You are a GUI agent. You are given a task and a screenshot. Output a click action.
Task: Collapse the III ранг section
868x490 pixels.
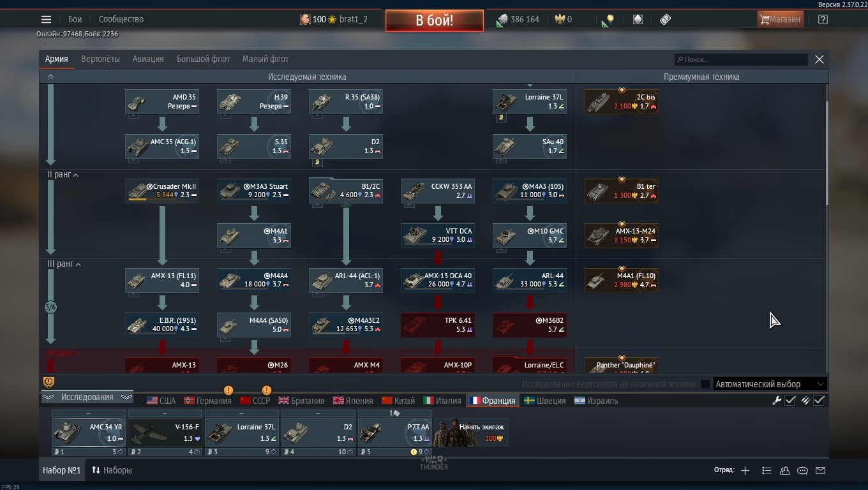click(64, 264)
